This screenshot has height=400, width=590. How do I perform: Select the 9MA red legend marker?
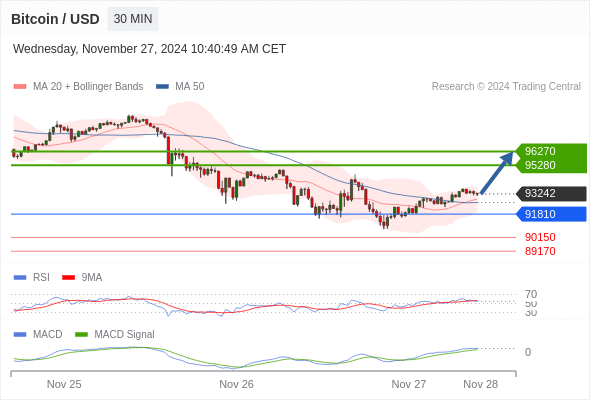(x=68, y=278)
